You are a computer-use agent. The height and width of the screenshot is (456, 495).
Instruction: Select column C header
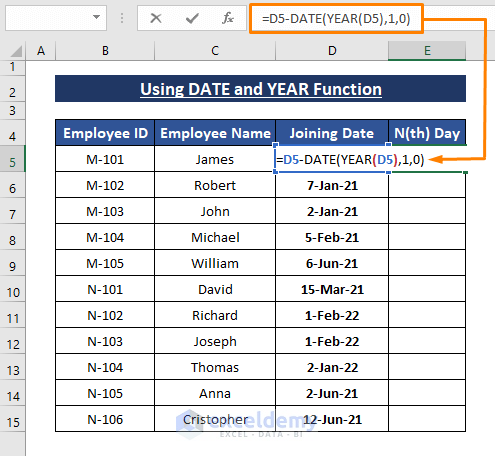click(215, 51)
